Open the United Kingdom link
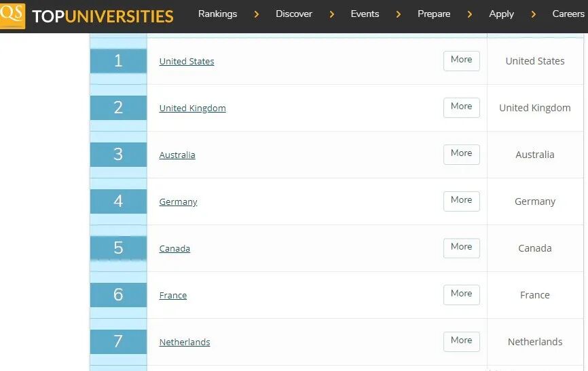 (x=192, y=109)
